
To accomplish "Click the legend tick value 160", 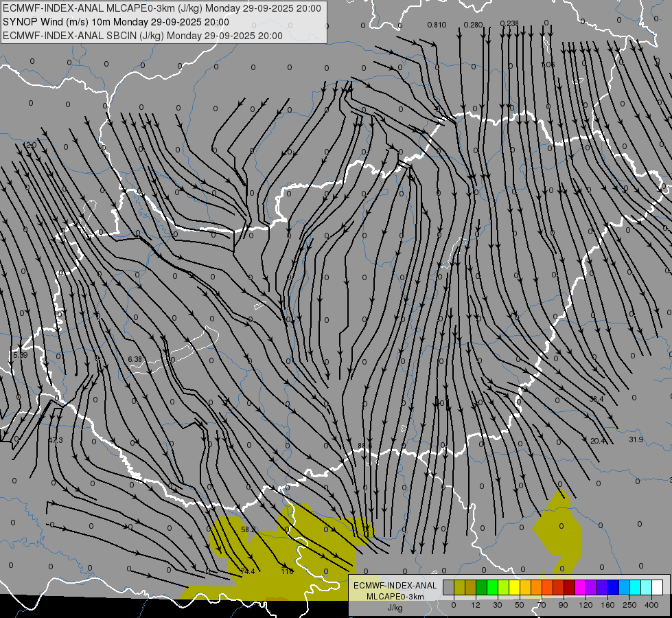I will (x=607, y=605).
